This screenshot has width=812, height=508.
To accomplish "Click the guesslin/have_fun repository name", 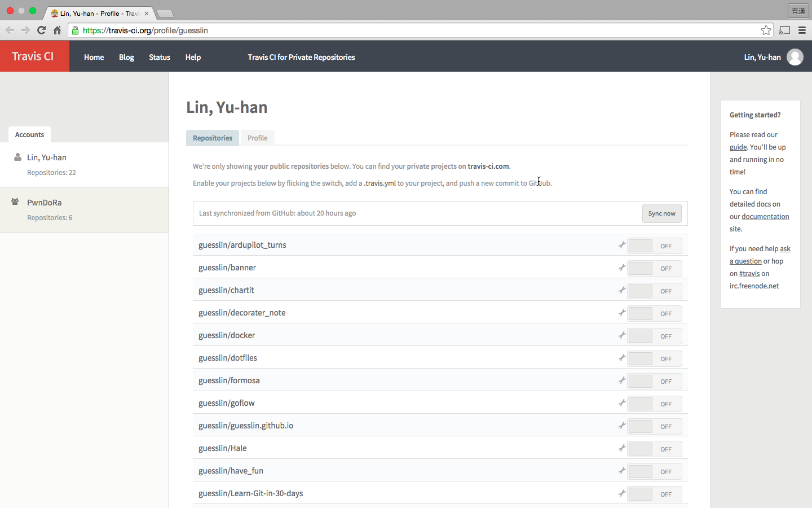I will 231,471.
